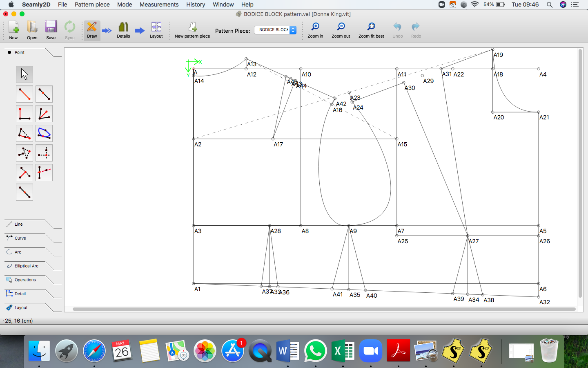Choose the perpendicular point tool

pos(24,114)
